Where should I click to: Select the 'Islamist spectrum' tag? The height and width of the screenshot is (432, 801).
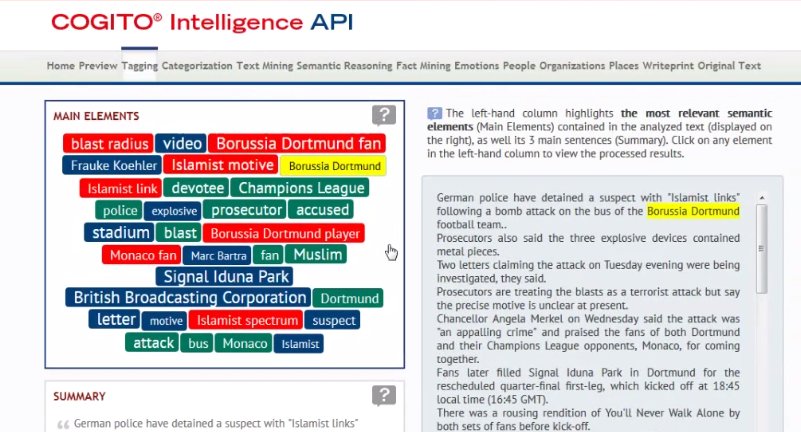[246, 320]
